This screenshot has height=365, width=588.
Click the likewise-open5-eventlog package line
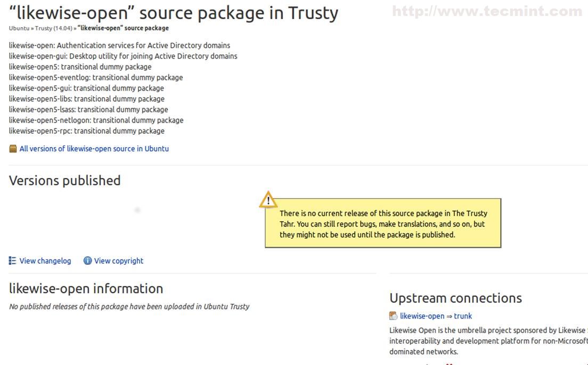point(96,77)
